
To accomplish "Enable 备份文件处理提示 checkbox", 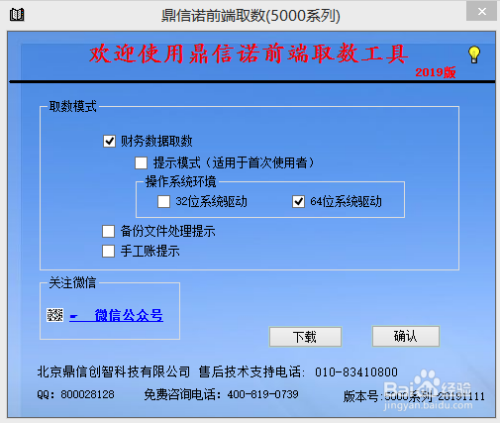I will coord(108,231).
